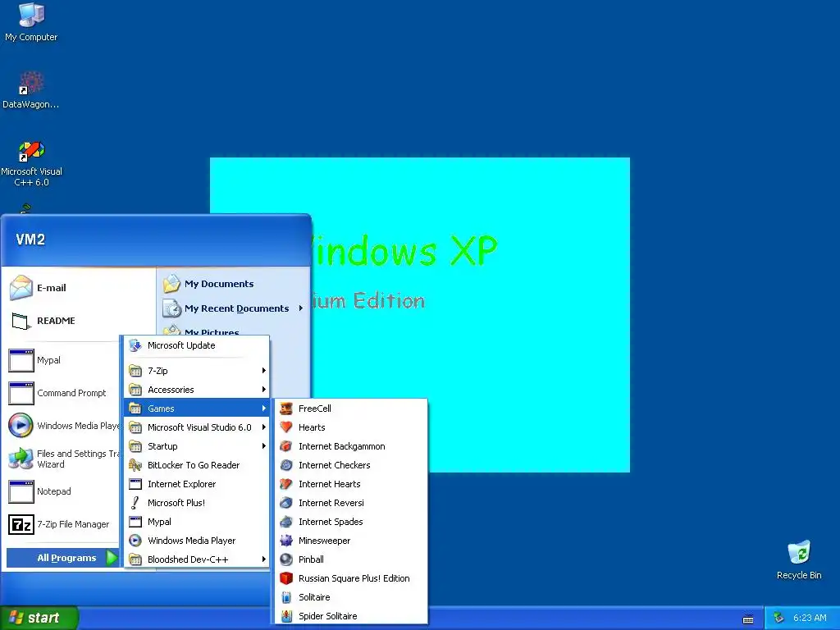Click the "Pinball" entry text
Screen dimensions: 840x630
pyautogui.click(x=311, y=559)
